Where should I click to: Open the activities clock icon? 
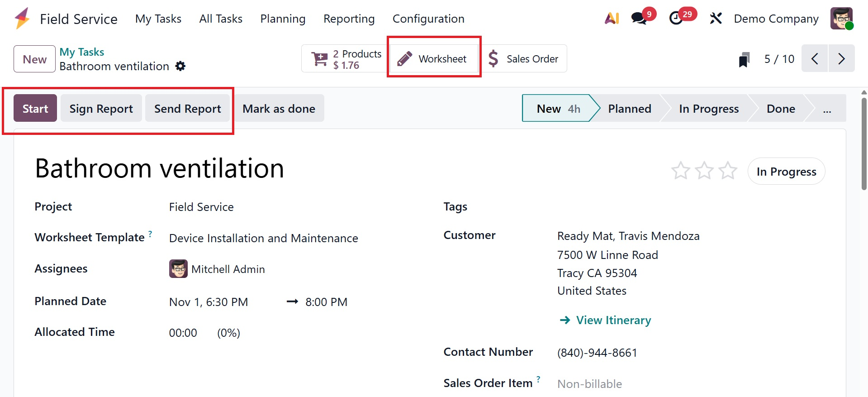click(x=676, y=19)
